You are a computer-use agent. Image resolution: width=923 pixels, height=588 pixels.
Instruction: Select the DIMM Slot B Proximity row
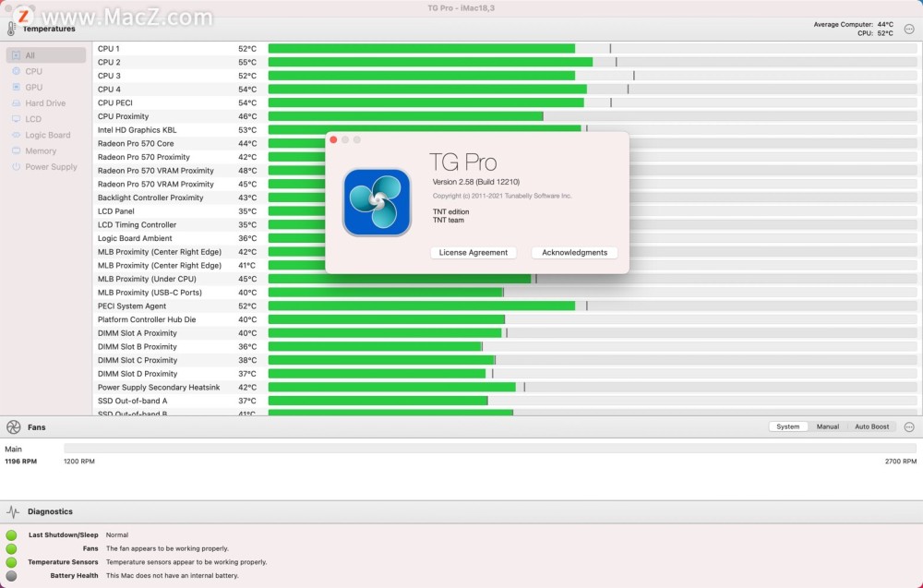508,347
